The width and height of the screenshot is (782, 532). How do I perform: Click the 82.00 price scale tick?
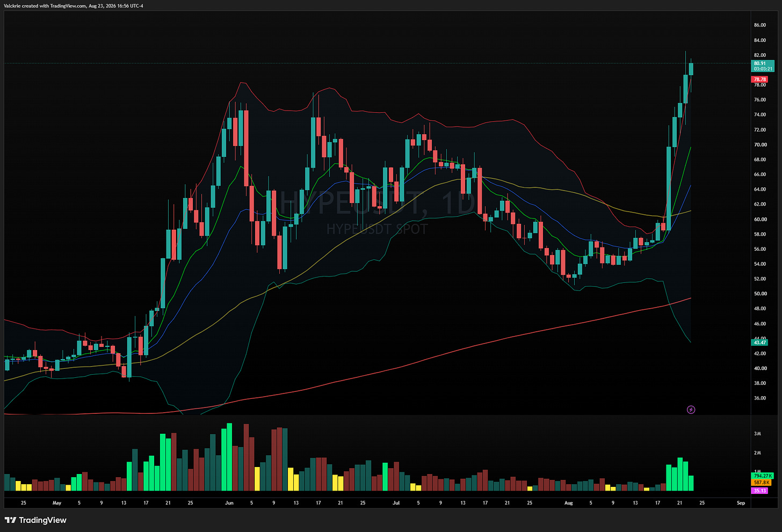coord(760,55)
